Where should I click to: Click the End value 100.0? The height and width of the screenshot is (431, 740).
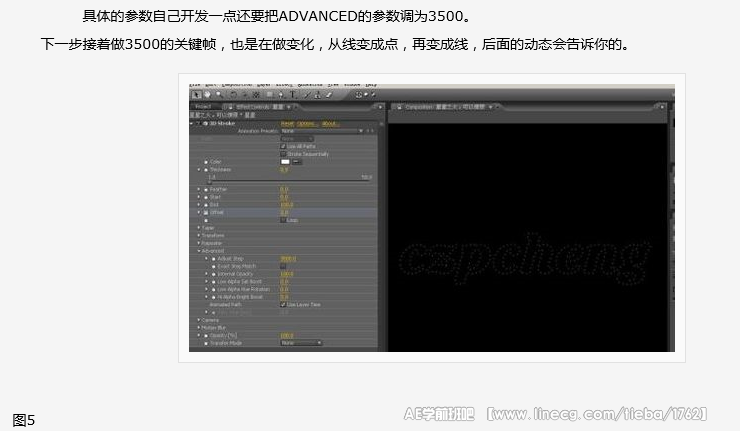[286, 204]
